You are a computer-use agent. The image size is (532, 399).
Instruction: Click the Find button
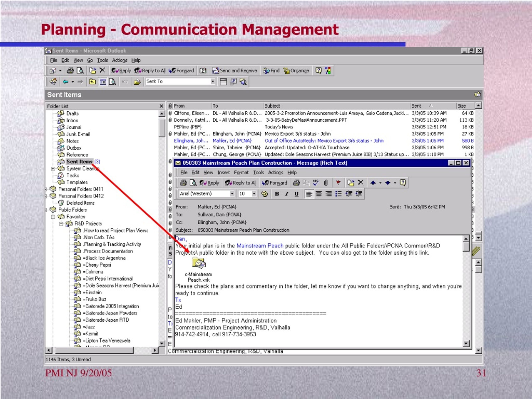point(271,70)
